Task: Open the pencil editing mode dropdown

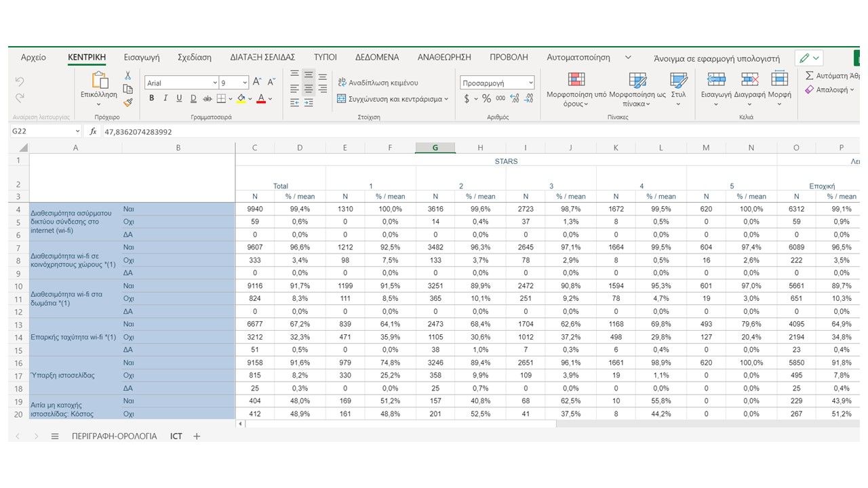Action: point(810,58)
